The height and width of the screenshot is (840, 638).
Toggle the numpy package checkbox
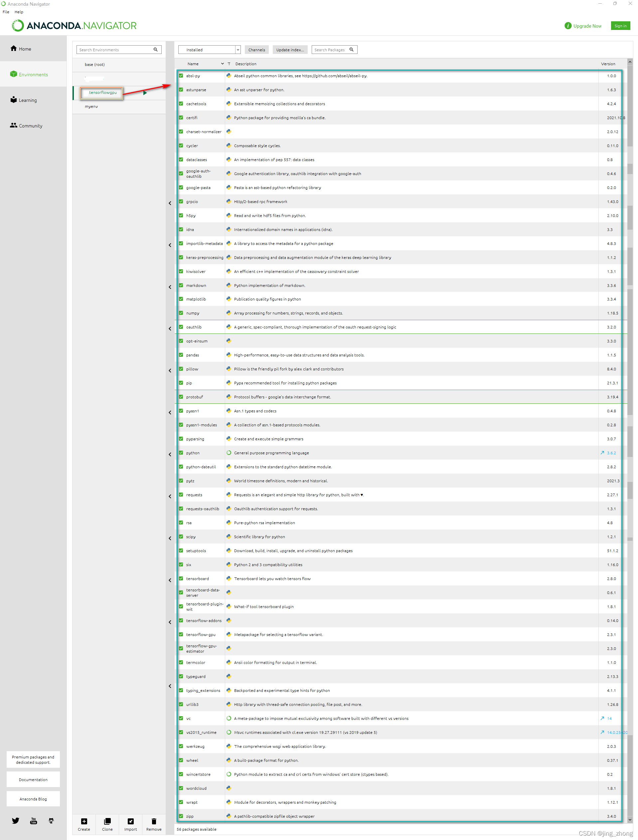pyautogui.click(x=181, y=313)
